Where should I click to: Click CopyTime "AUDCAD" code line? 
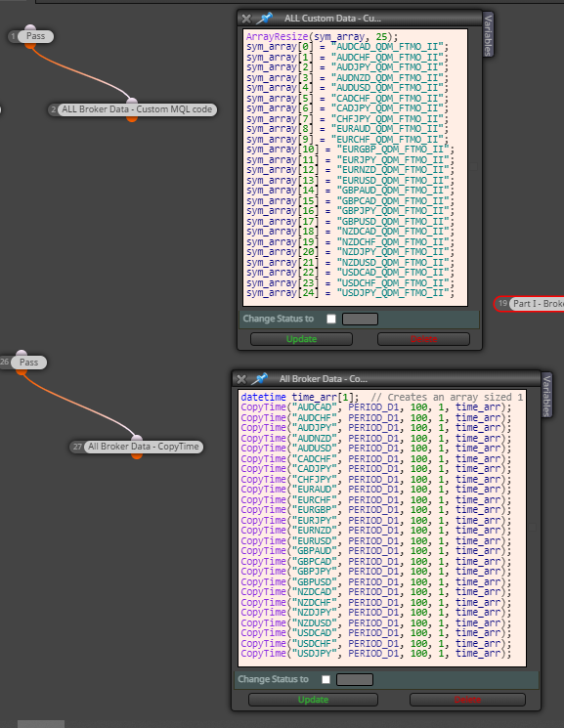(376, 407)
